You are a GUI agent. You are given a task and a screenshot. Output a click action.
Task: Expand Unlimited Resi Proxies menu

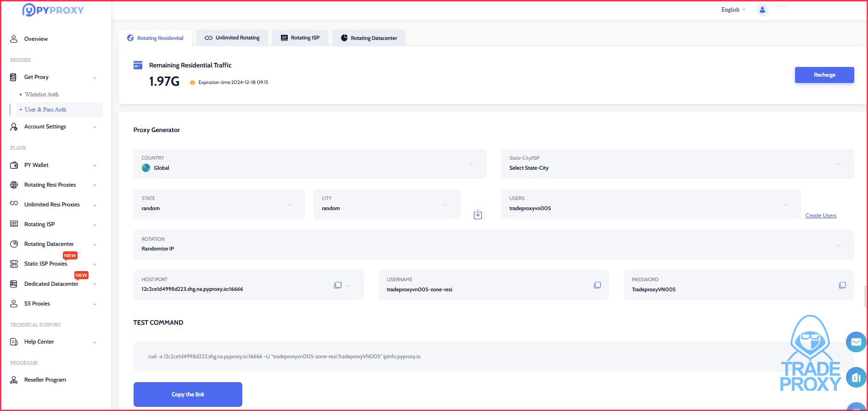[x=95, y=205]
